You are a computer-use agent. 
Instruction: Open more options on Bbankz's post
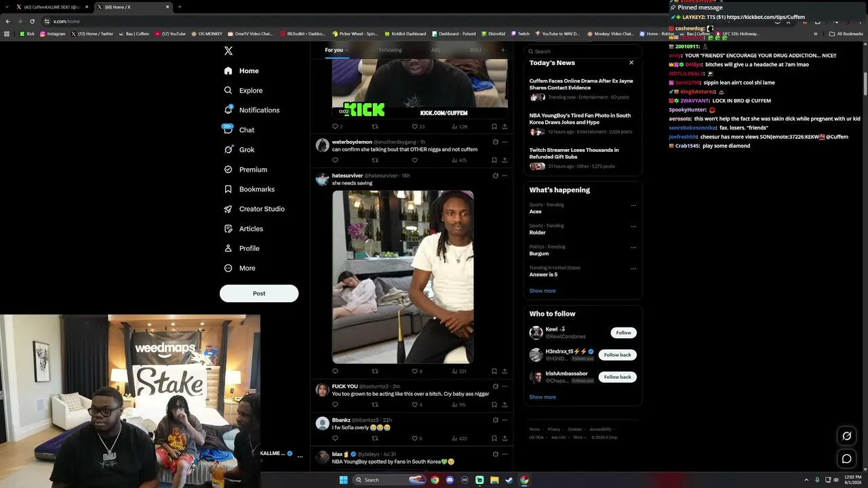[505, 420]
